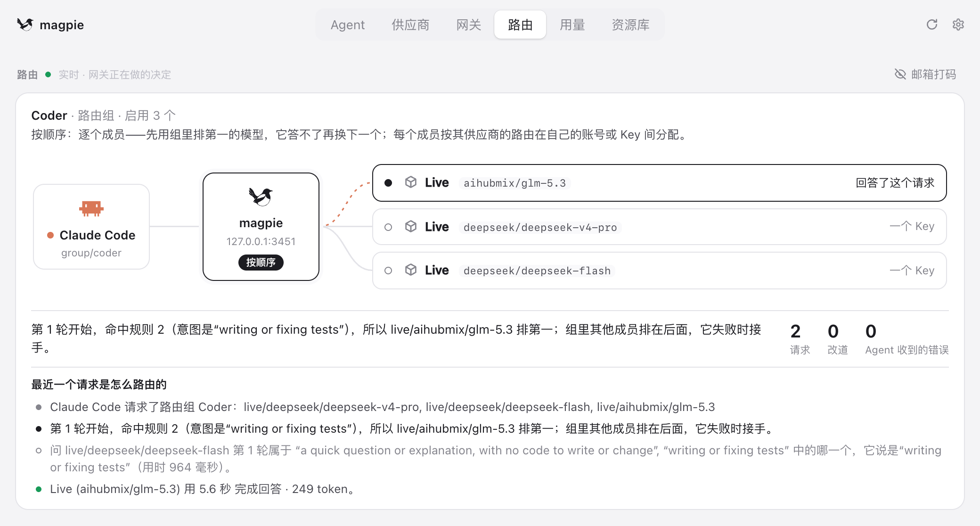Click Live label on aihubmix/glm-5.3 row

pos(437,182)
